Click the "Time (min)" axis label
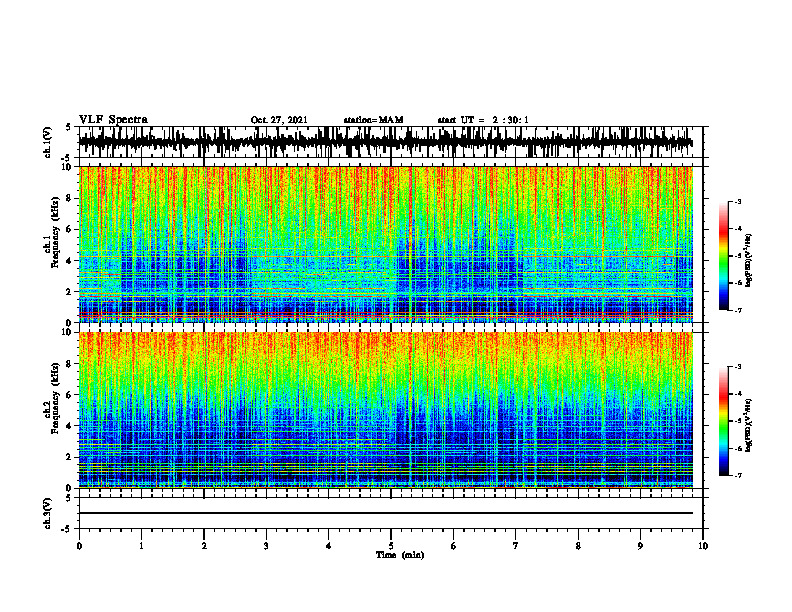Image resolution: width=792 pixels, height=612 pixels. tap(400, 555)
